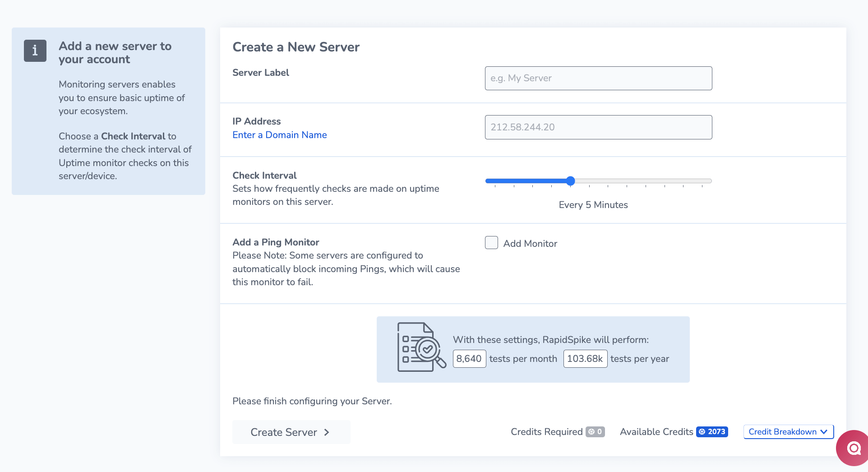Check Add Monitor for the new server
The image size is (868, 472).
[x=491, y=242]
